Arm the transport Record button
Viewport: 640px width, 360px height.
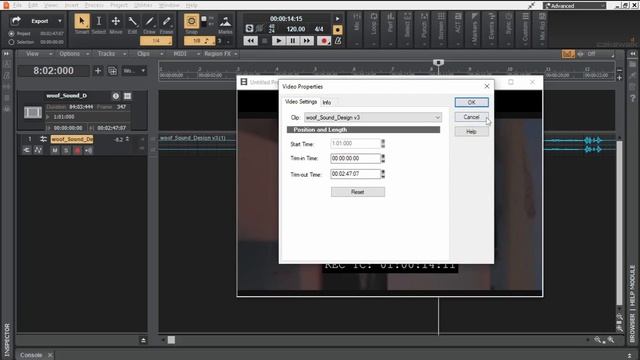(x=324, y=41)
